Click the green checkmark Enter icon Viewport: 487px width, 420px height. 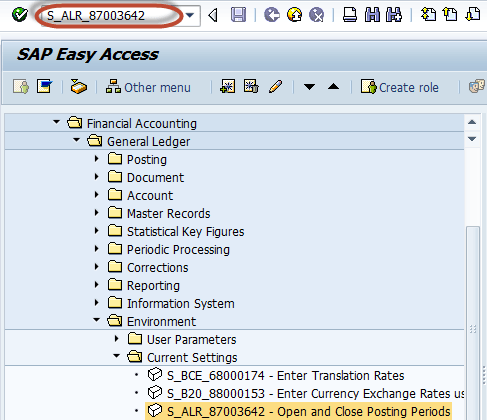pyautogui.click(x=20, y=15)
